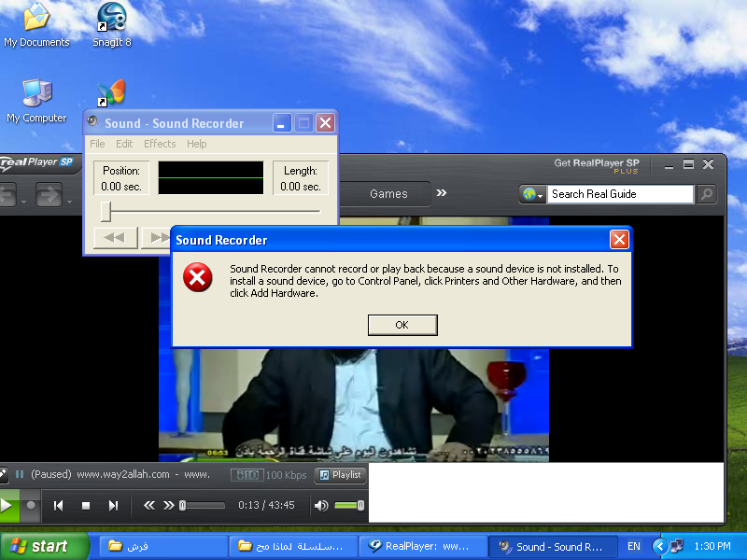This screenshot has height=560, width=747.
Task: Click the Sound Recorder title bar icon
Action: coord(93,122)
